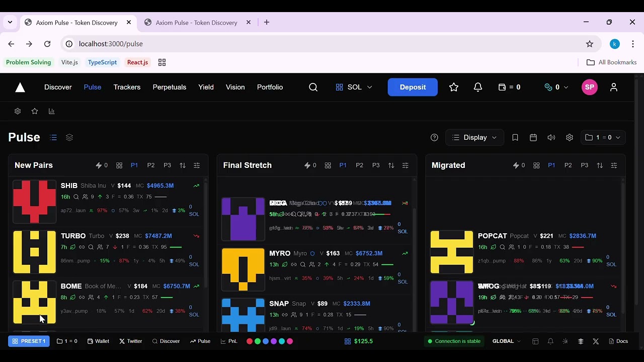Open the filter sliders in Migrated header

pyautogui.click(x=614, y=165)
